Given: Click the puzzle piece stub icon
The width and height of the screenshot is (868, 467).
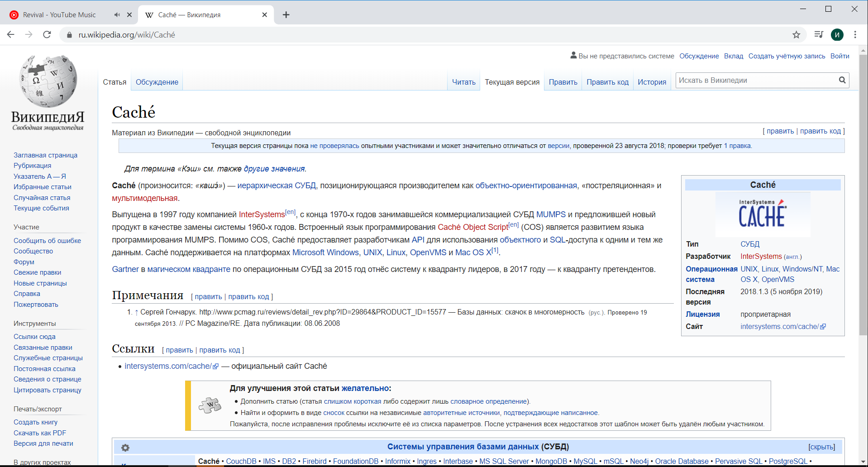Looking at the screenshot, I should 210,405.
